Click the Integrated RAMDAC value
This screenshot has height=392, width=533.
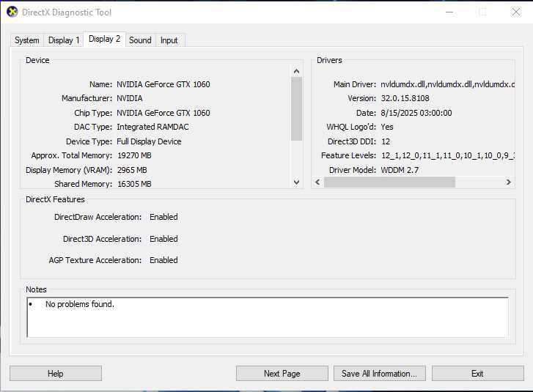[x=152, y=127]
